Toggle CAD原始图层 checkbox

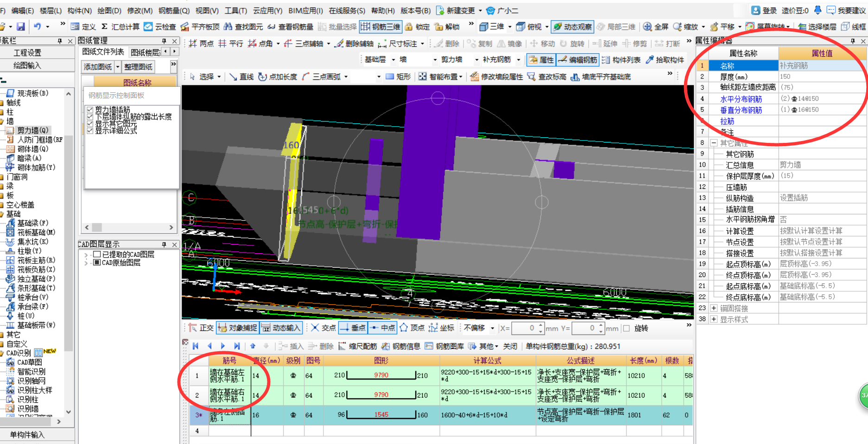(x=97, y=262)
